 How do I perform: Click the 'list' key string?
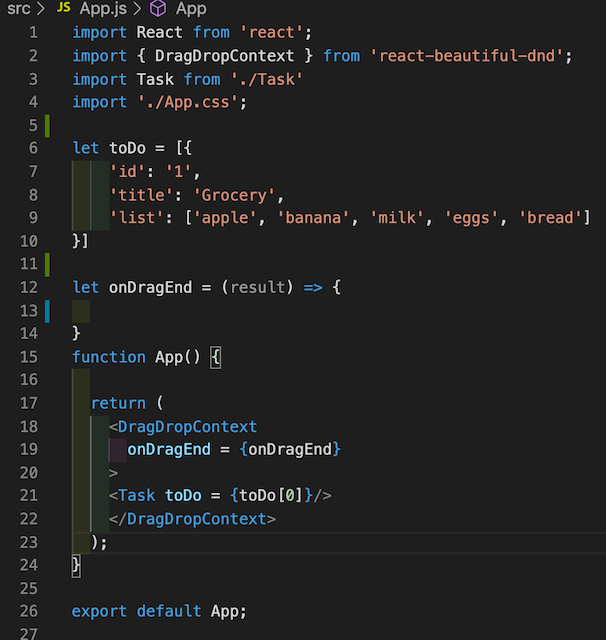(x=137, y=218)
